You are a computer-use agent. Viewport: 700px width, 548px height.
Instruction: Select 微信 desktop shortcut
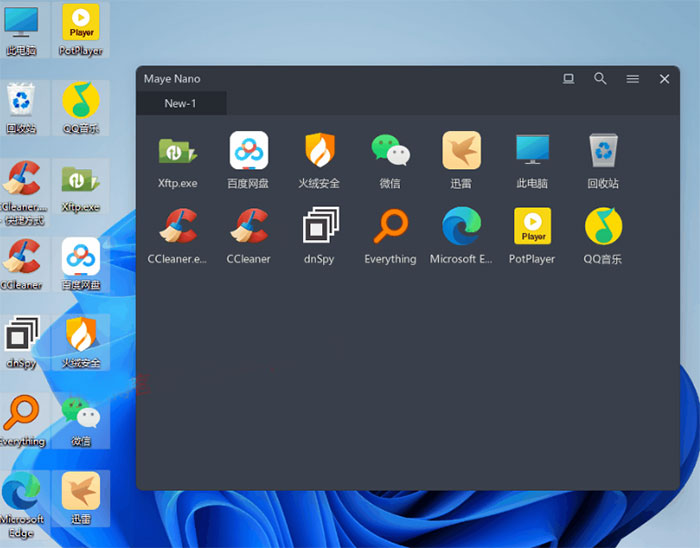81,421
